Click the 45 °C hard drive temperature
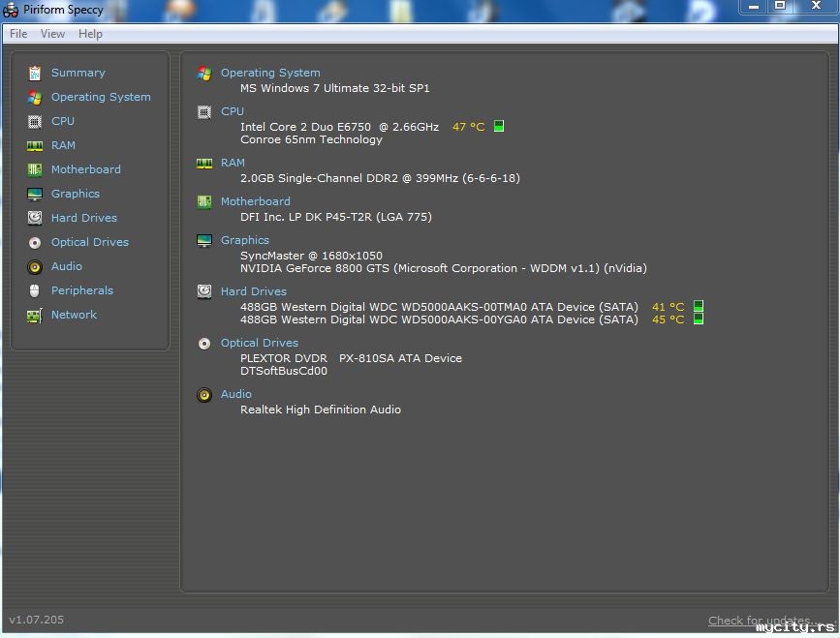The height and width of the screenshot is (638, 840). pos(669,319)
